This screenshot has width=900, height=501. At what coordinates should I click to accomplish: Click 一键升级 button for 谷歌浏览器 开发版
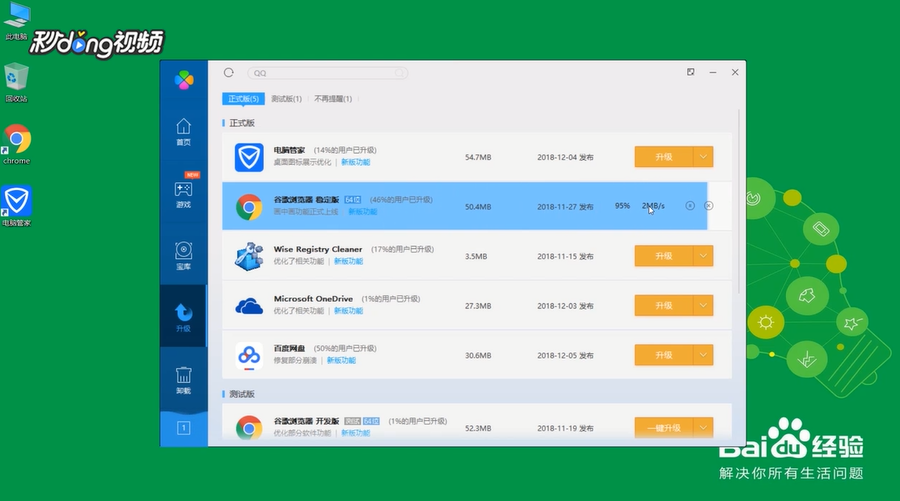(x=664, y=428)
